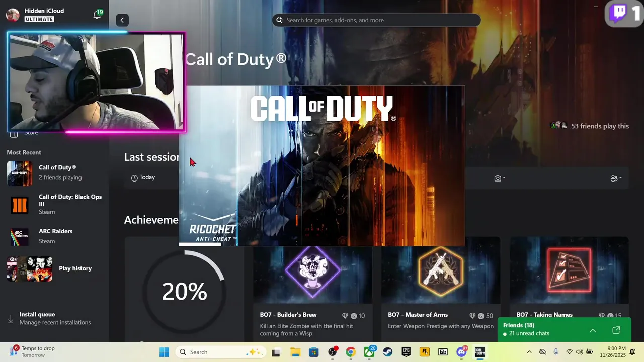The height and width of the screenshot is (362, 644).
Task: Open File Explorer from the taskbar
Action: tap(295, 352)
